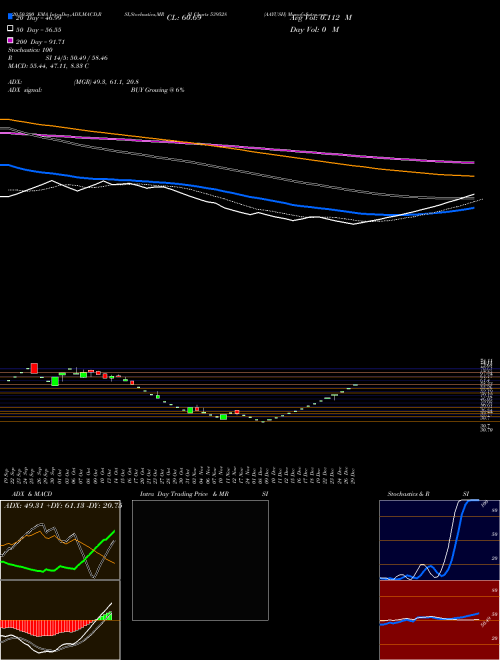Click the 'MACD: 55.44, 47.11, 8.33 C' line

tap(48, 66)
